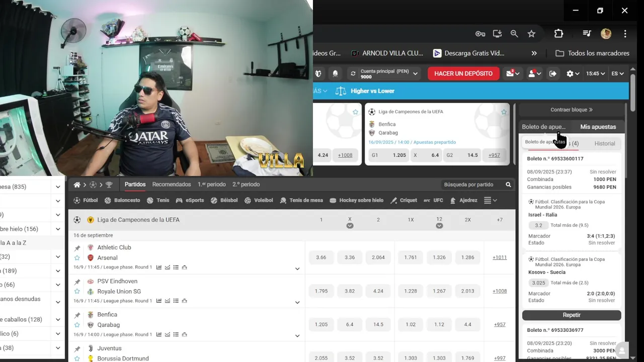
Task: Open the logout arrow icon
Action: coord(552,73)
